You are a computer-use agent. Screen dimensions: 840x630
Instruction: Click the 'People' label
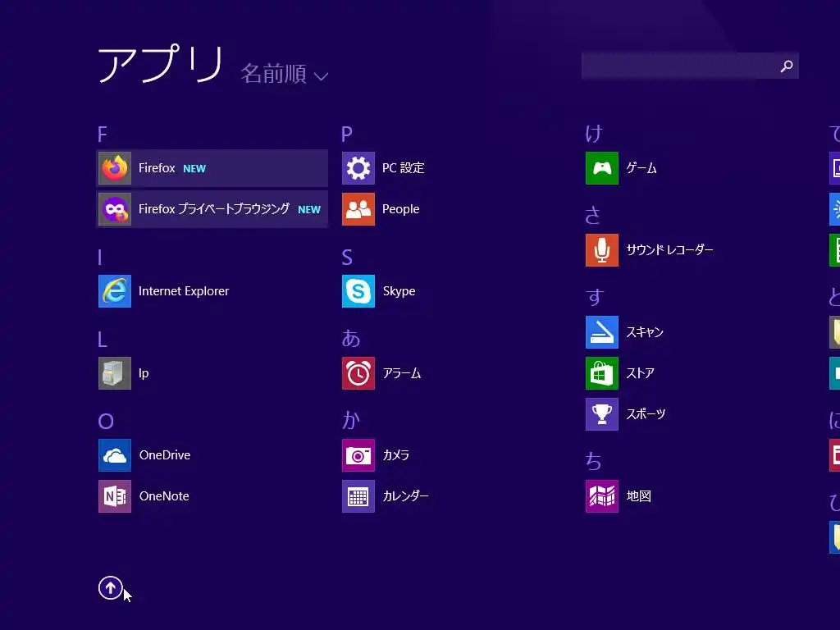[x=400, y=209]
